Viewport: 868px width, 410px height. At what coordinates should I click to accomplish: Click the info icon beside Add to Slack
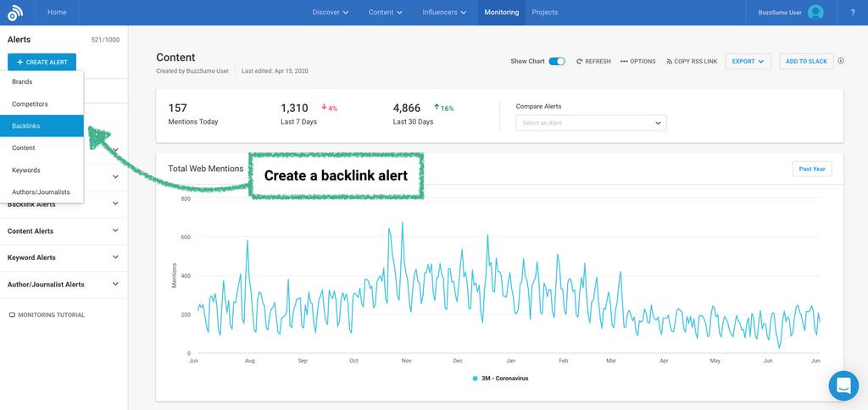(x=841, y=61)
